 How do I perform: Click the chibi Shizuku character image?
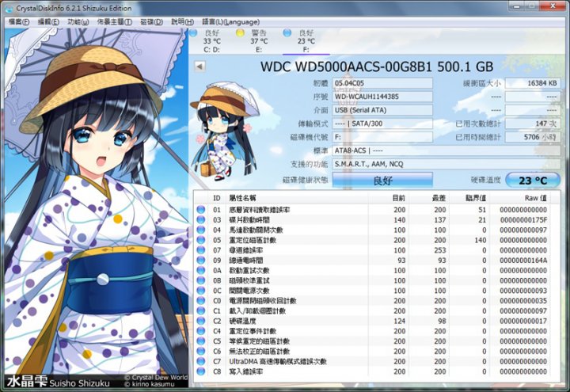point(225,131)
